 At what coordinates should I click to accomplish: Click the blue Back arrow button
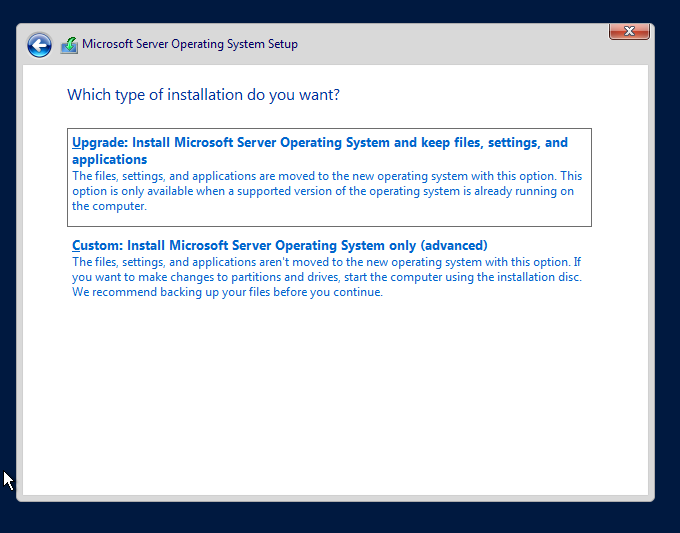tap(39, 45)
